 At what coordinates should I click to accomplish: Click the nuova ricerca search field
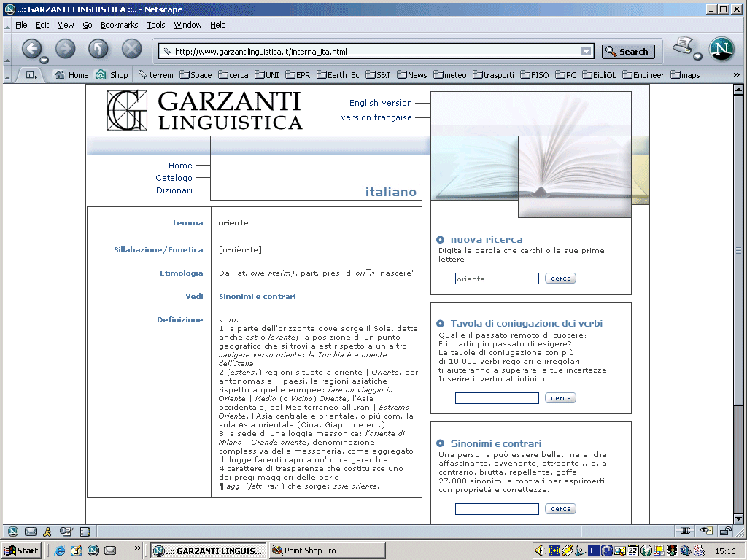497,279
